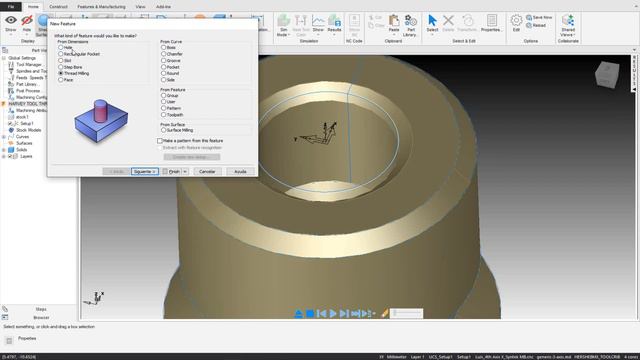The width and height of the screenshot is (640, 360).
Task: Expand the Layers tree node
Action: [4, 156]
